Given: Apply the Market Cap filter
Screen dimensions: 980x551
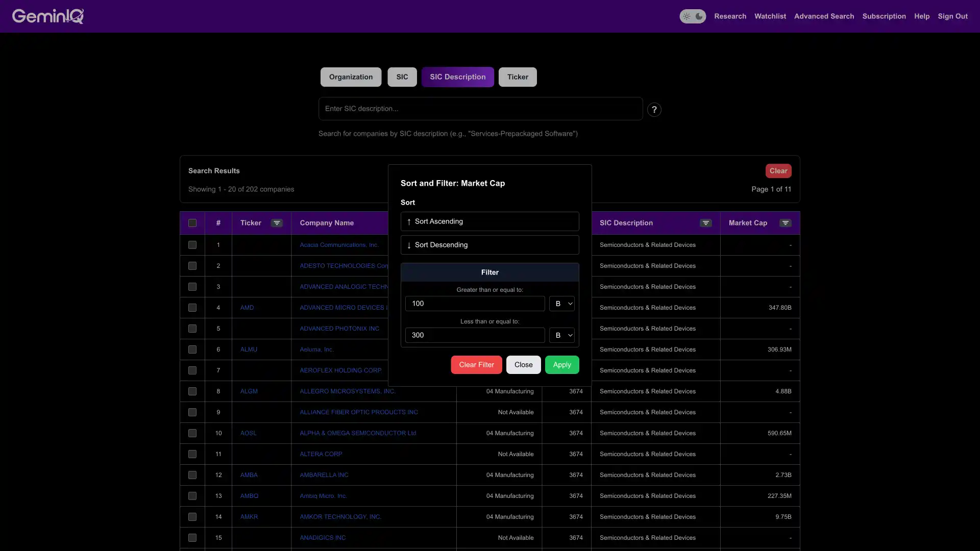Looking at the screenshot, I should click(561, 365).
